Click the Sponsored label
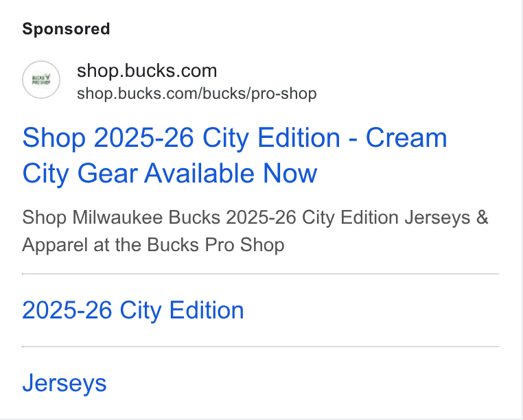Screen dimensions: 523x420 tap(66, 29)
